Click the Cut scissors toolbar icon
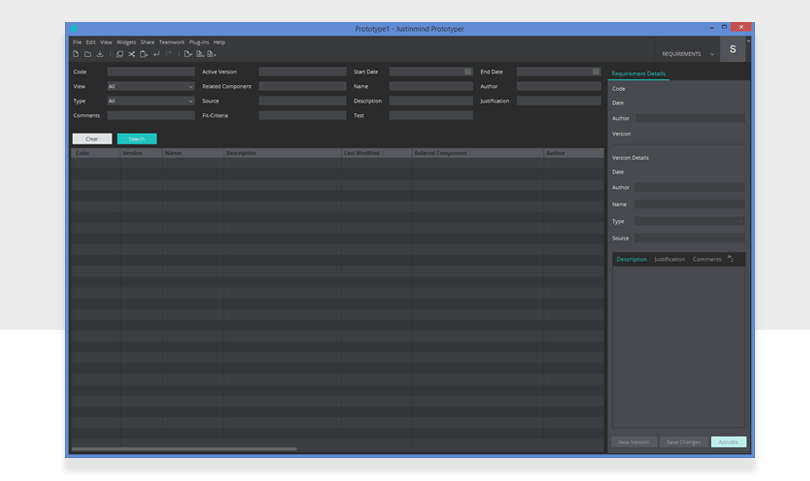This screenshot has height=481, width=810. tap(132, 54)
